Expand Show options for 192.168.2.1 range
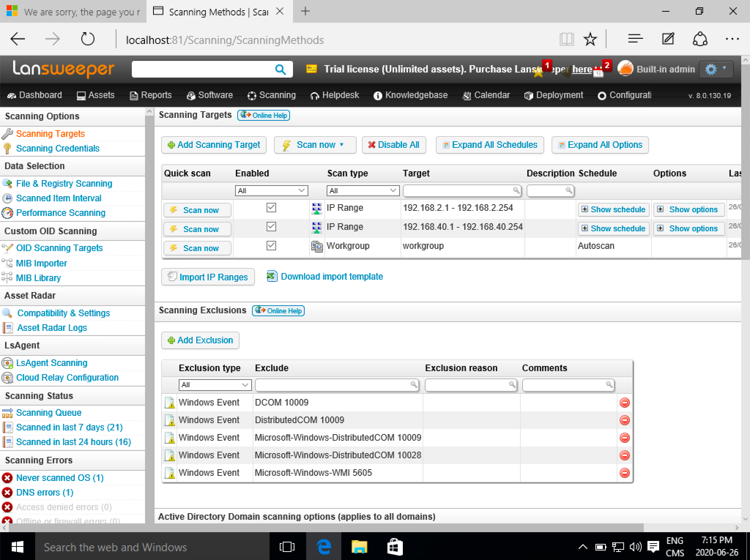Viewport: 750px width, 560px height. coord(689,209)
